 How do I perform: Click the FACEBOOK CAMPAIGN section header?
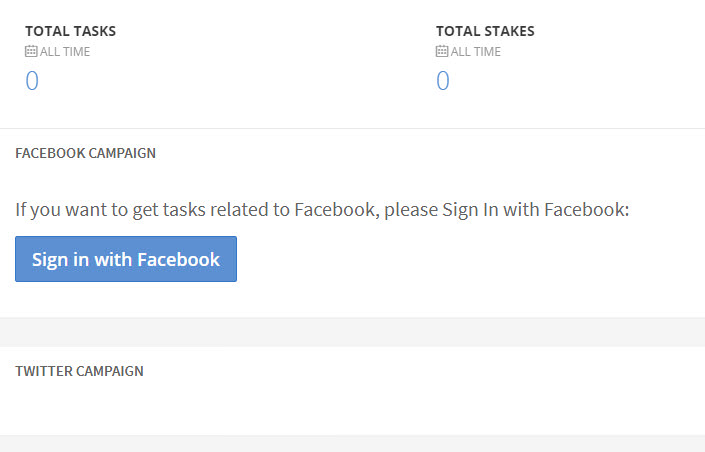tap(85, 153)
